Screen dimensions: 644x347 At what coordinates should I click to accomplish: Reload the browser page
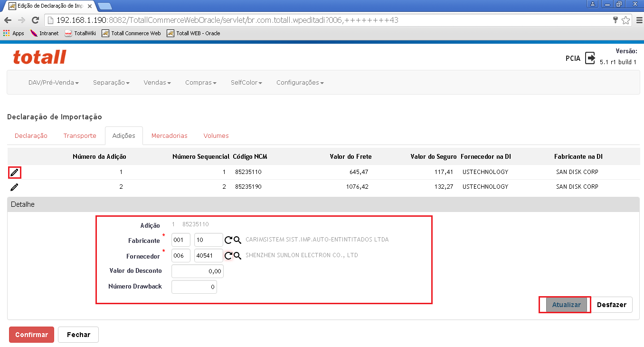[35, 20]
